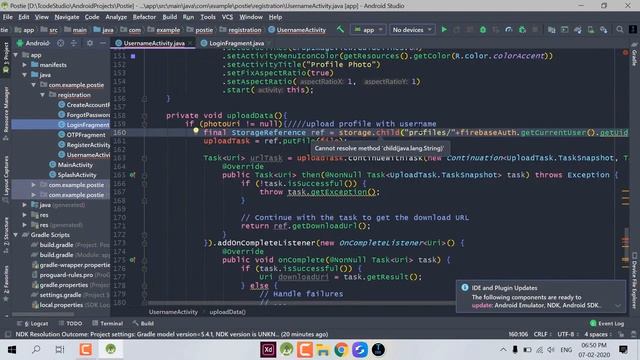Viewport: 640px width, 360px height.
Task: Open the app run configuration dropdown
Action: point(368,30)
